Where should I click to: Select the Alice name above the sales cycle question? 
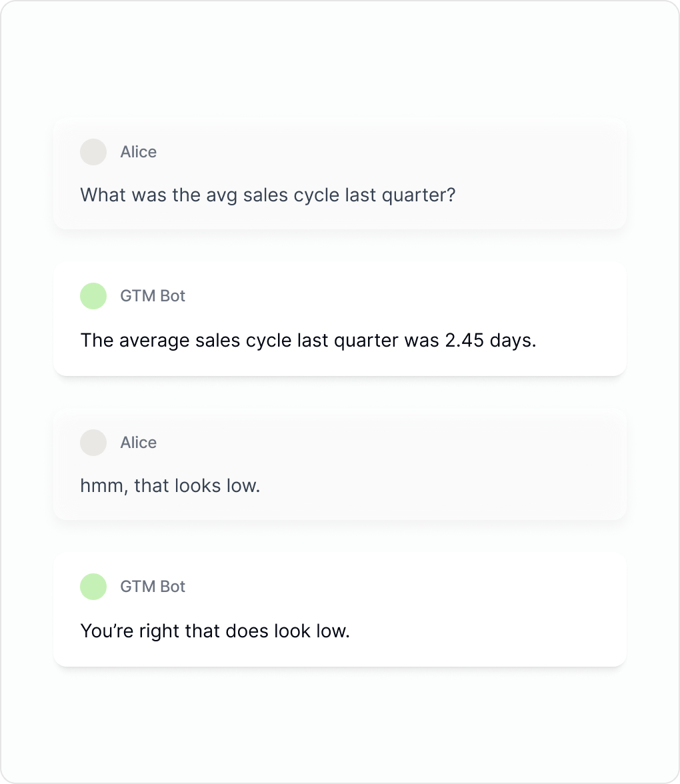coord(138,152)
